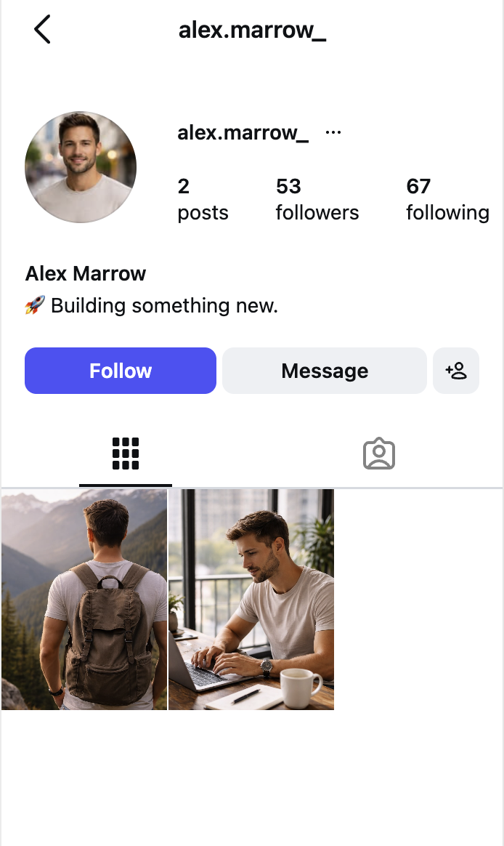Click the username beside the profile picture
This screenshot has width=504, height=846.
(243, 133)
